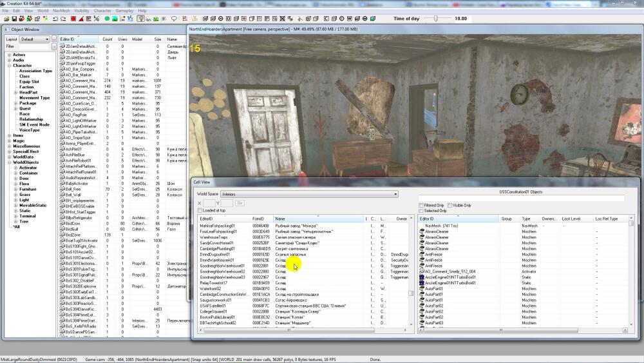Open the Layout Default dropdown
Viewport: 644px width, 363px height.
pos(35,39)
